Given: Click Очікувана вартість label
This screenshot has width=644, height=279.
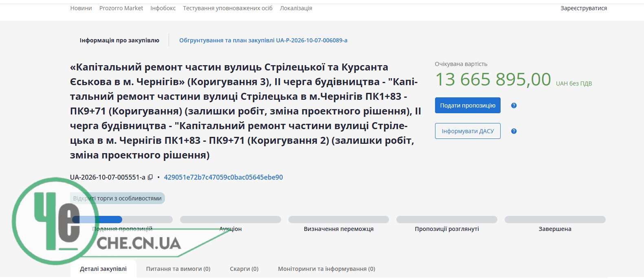Looking at the screenshot, I should click(x=461, y=64).
